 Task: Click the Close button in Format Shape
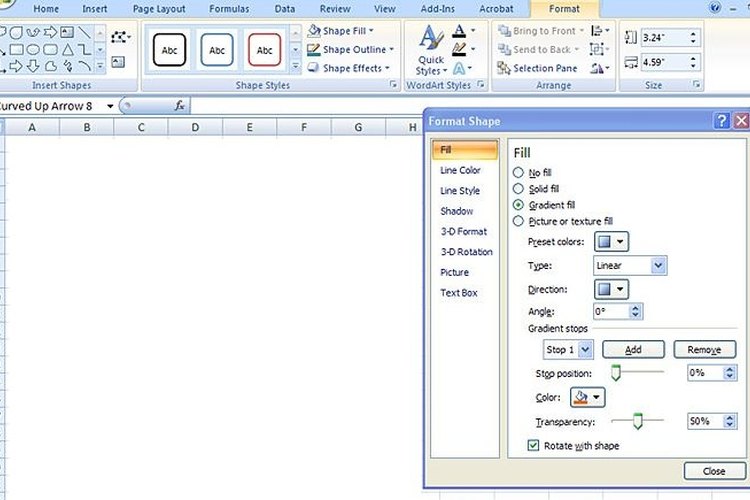pyautogui.click(x=715, y=471)
